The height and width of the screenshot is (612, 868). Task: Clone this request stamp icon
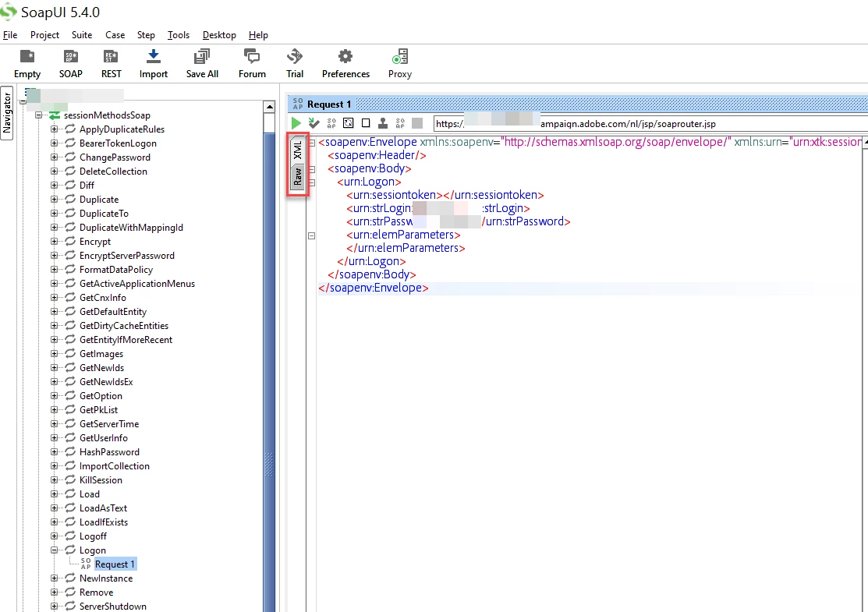point(382,123)
